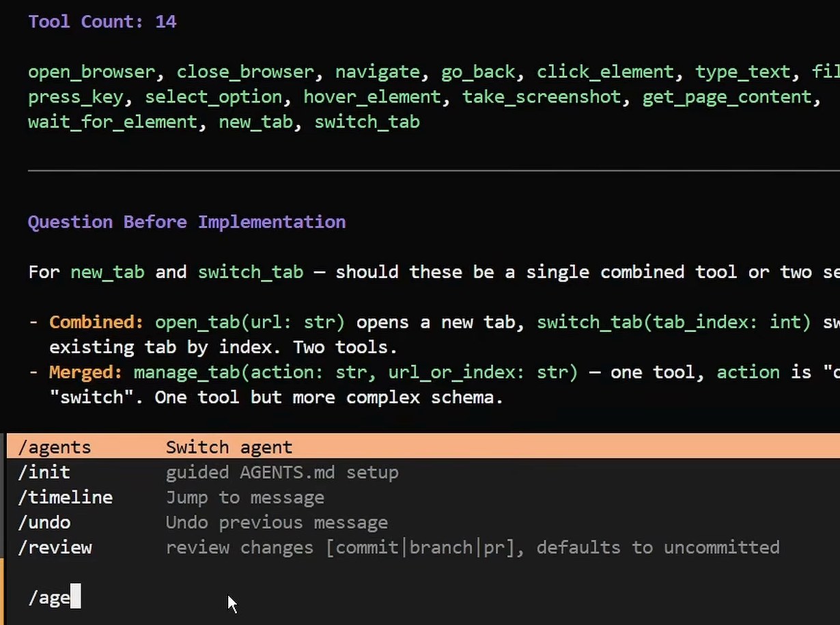This screenshot has width=840, height=625.
Task: Click the wait_for_element tool name
Action: click(x=113, y=122)
